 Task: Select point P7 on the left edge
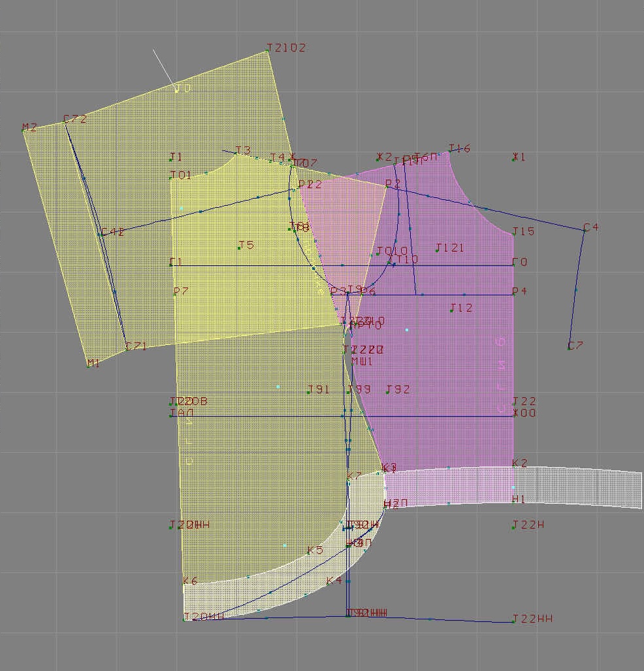176,293
